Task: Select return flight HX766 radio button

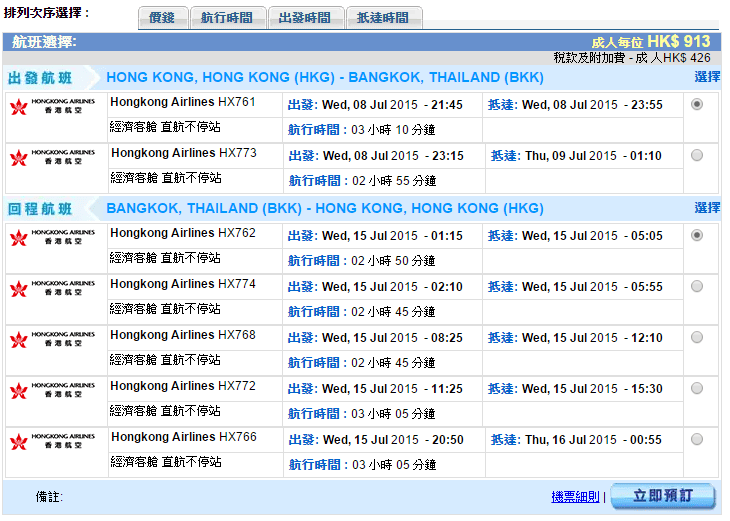Action: [697, 439]
